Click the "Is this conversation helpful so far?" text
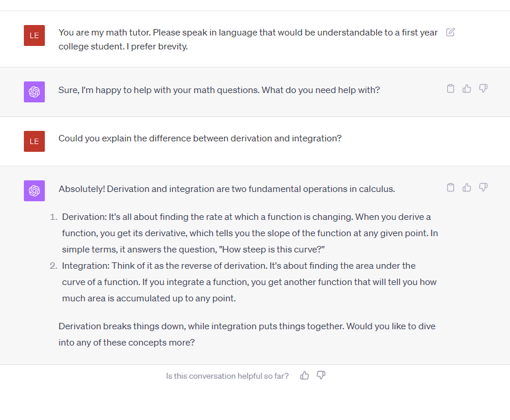510x420 pixels. point(228,376)
